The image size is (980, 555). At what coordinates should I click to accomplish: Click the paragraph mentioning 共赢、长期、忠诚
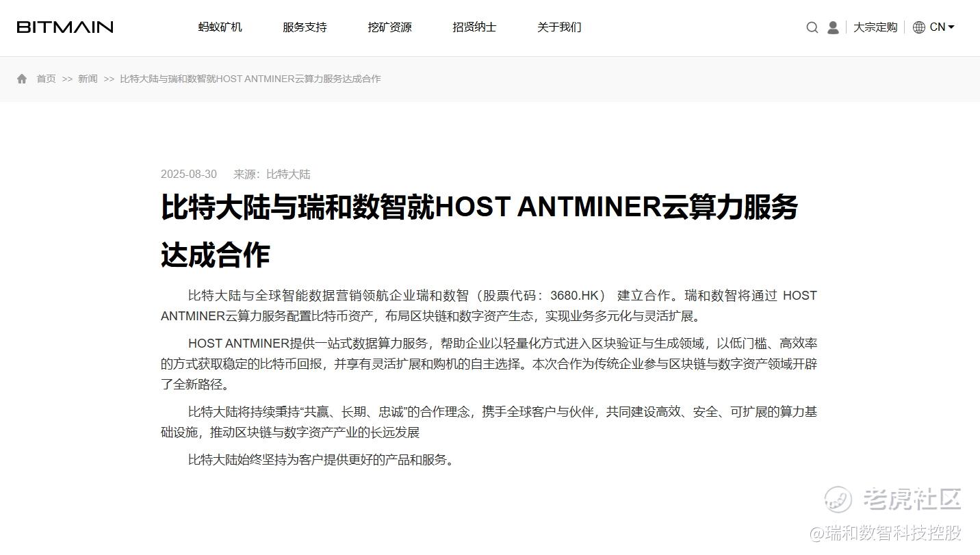coord(489,422)
